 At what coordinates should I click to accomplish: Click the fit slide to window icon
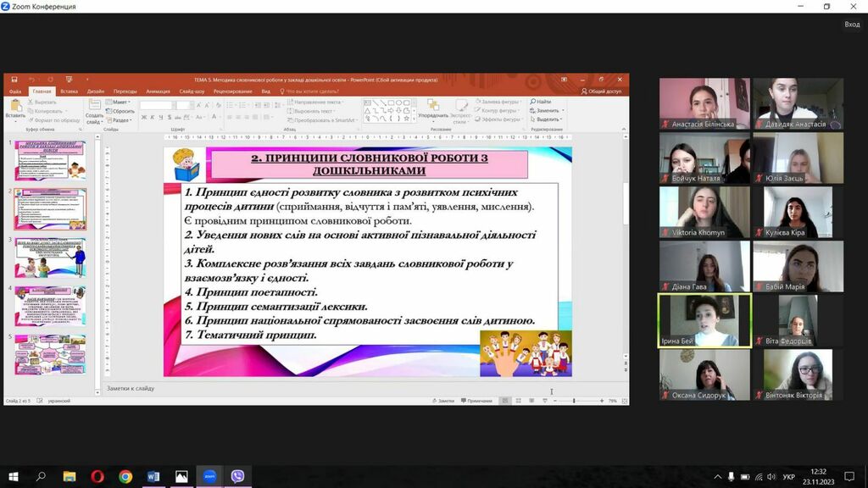pyautogui.click(x=625, y=401)
